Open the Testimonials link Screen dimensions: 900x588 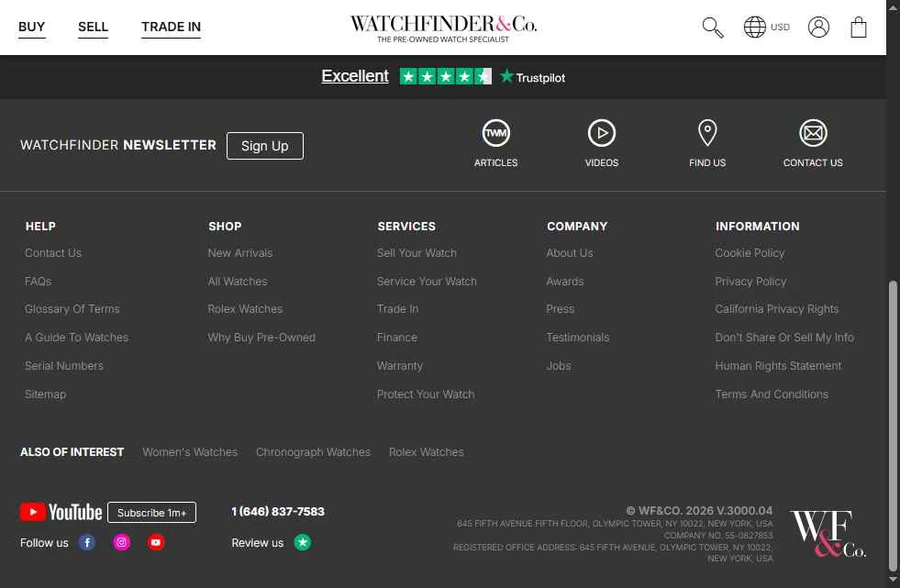(x=577, y=338)
